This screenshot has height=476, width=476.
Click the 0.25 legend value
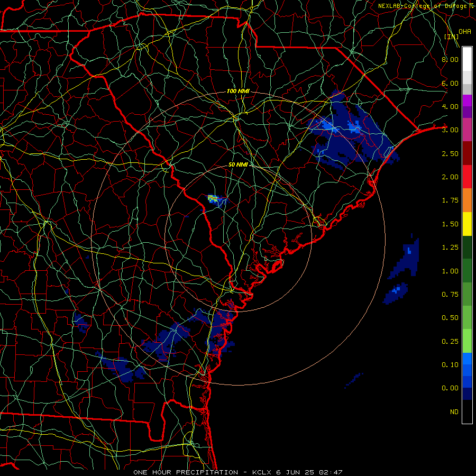pyautogui.click(x=450, y=342)
